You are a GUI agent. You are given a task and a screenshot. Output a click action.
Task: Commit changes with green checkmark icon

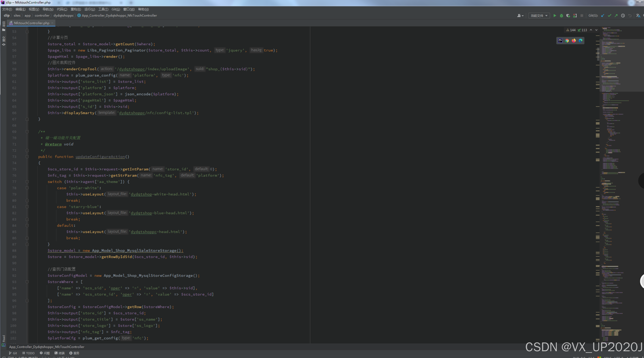pyautogui.click(x=609, y=16)
